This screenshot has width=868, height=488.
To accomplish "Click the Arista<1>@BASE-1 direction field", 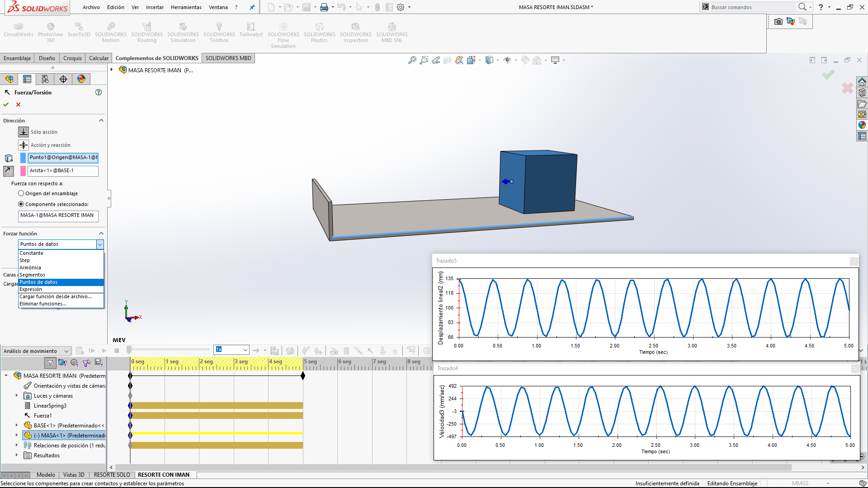I will click(62, 171).
